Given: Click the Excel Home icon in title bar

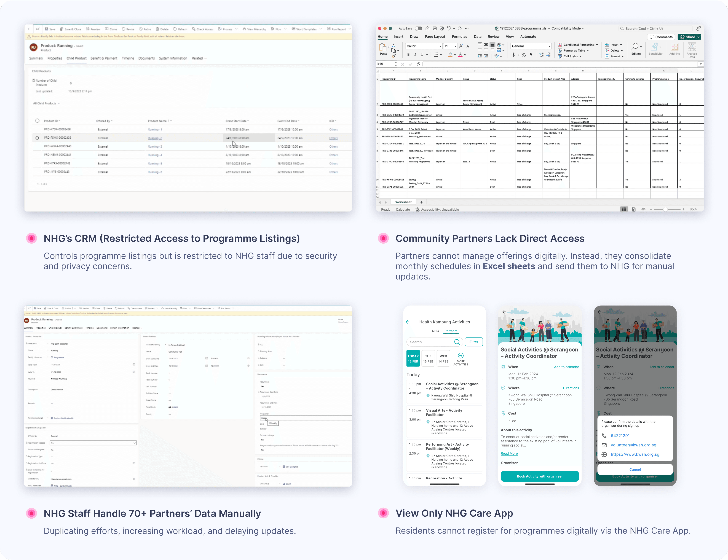Looking at the screenshot, I should tap(428, 28).
